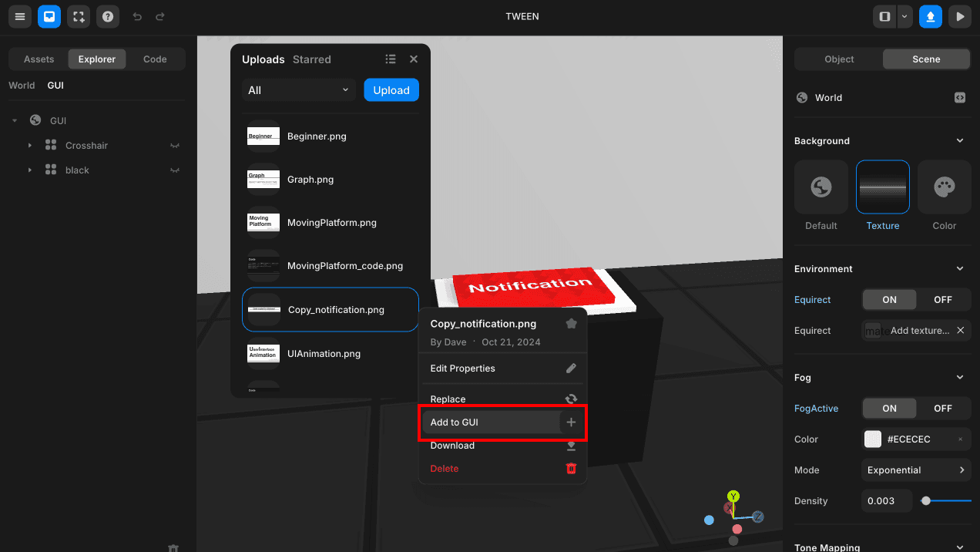Click the undo arrow icon
This screenshot has width=980, height=552.
click(x=137, y=16)
